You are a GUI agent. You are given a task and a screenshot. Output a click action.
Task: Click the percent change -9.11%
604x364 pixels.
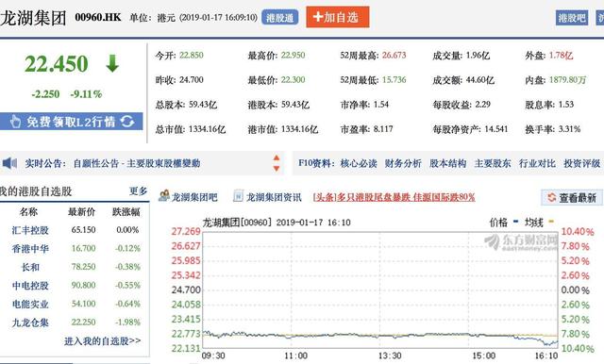86,94
